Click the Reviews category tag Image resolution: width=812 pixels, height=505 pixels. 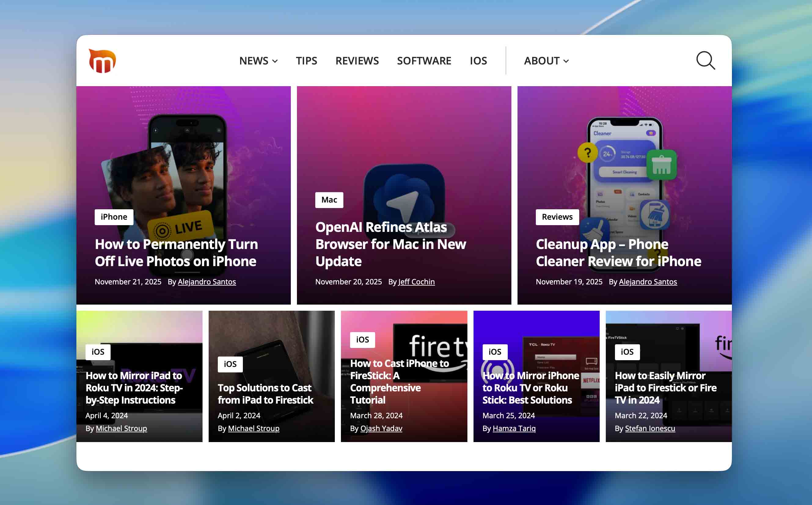pos(557,217)
